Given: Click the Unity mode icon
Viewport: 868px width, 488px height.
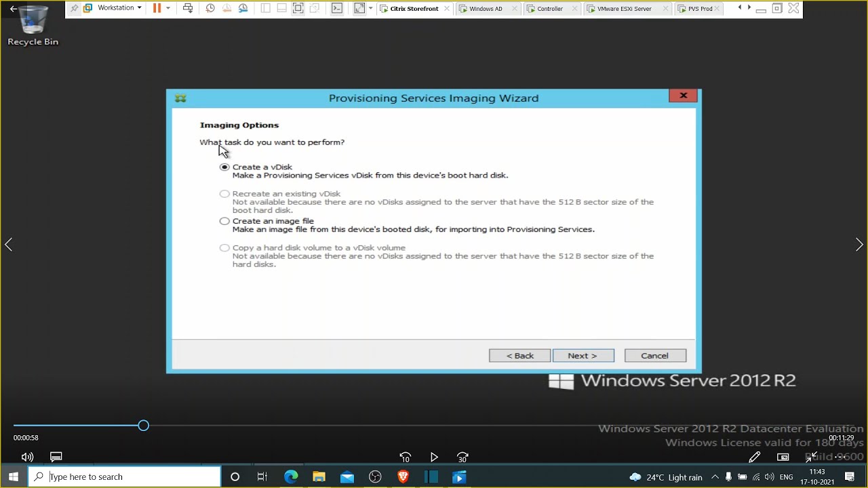Looking at the screenshot, I should [314, 8].
